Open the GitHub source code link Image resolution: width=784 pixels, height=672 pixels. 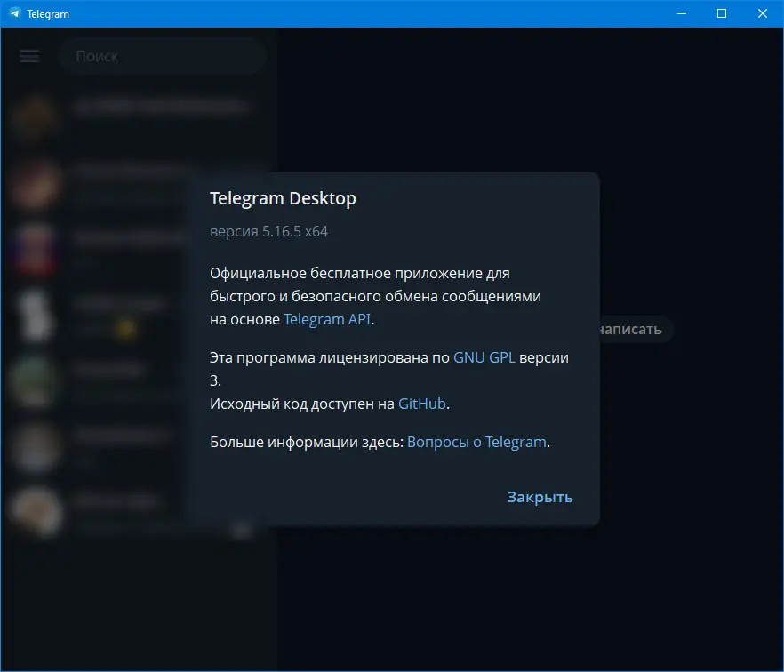[x=421, y=404]
